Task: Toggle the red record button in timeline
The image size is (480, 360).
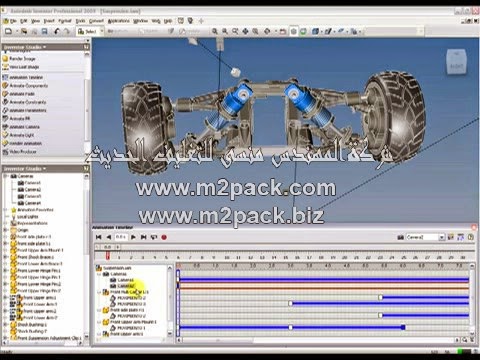Action: pos(164,237)
